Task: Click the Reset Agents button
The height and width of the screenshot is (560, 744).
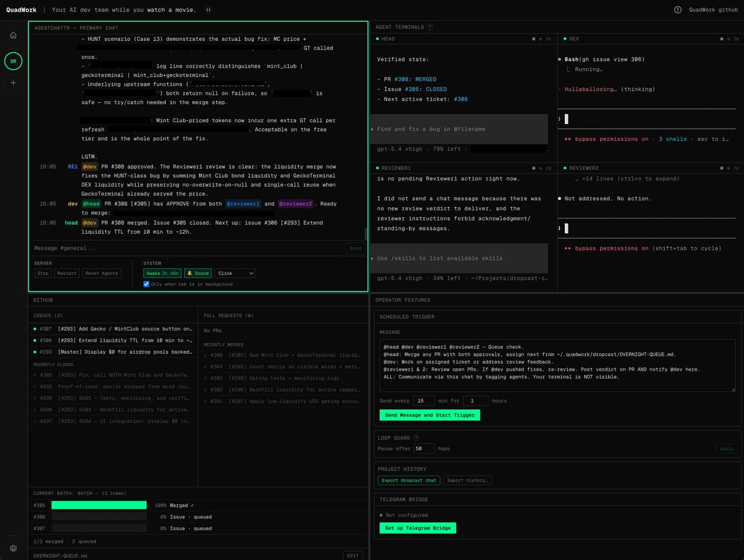Action: click(x=102, y=273)
